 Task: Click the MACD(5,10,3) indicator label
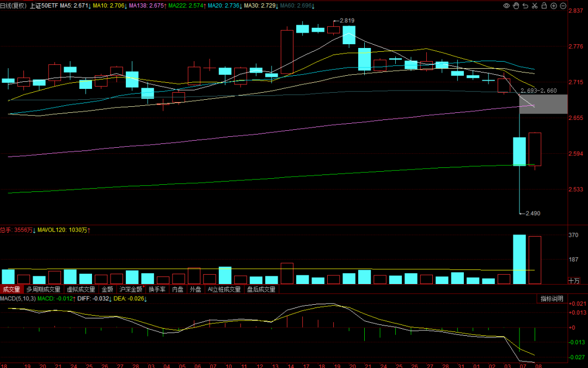point(18,299)
